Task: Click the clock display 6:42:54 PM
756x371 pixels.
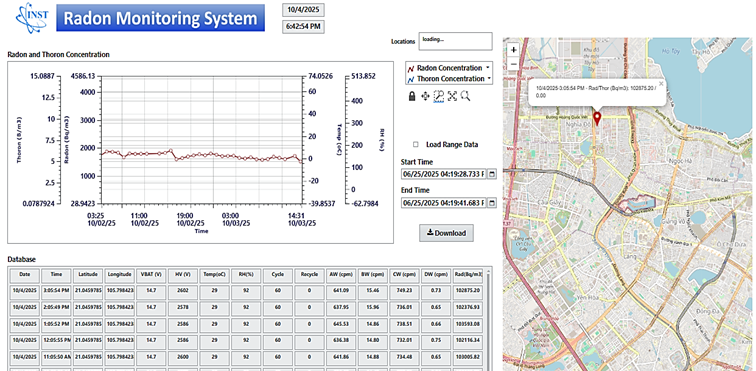Action: pyautogui.click(x=303, y=27)
